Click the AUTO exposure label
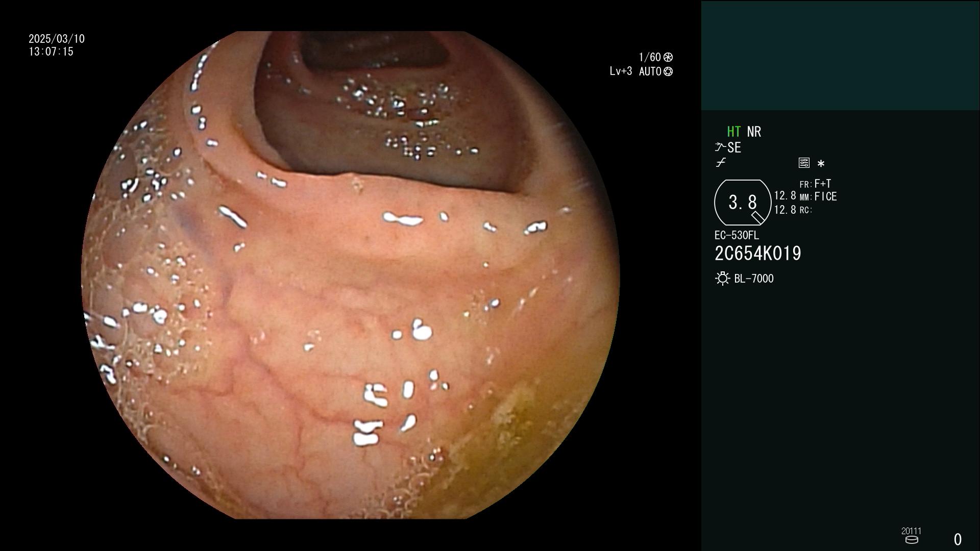Viewport: 980px width, 551px height. [x=650, y=72]
